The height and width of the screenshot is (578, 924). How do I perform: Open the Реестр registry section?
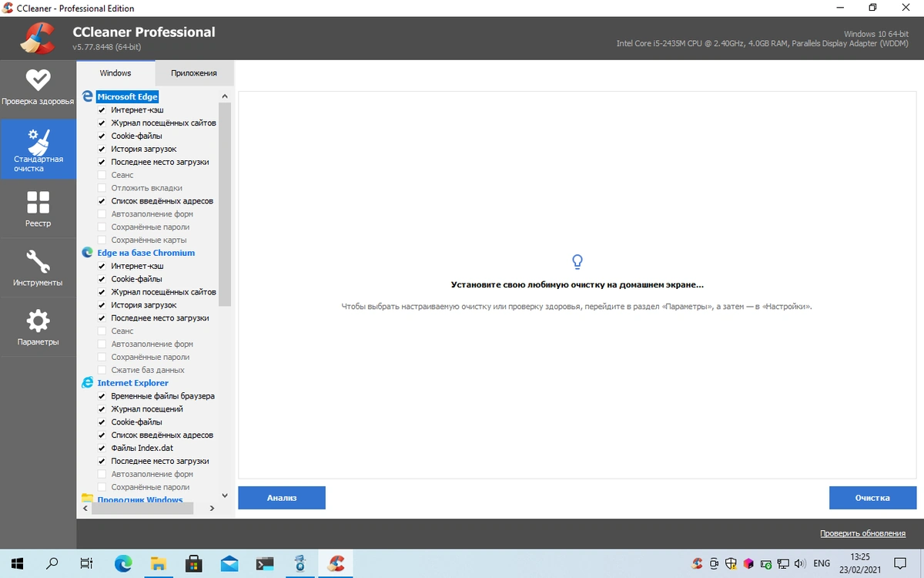coord(38,210)
